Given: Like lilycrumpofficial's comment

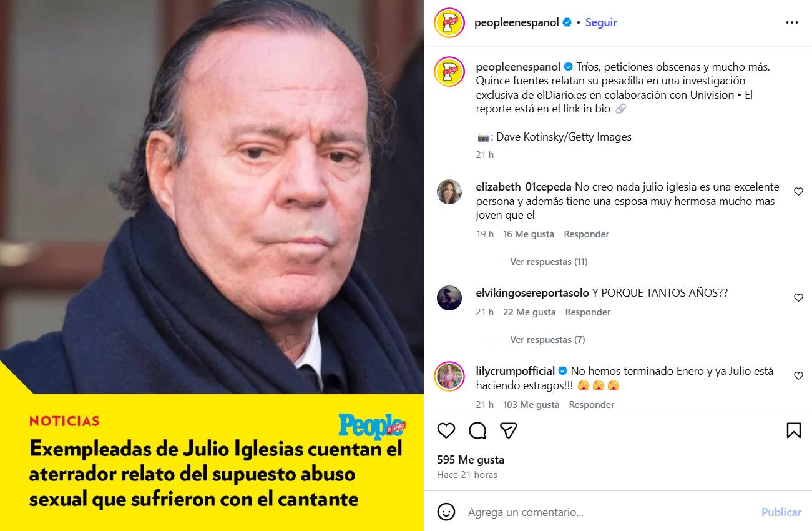Looking at the screenshot, I should click(798, 376).
